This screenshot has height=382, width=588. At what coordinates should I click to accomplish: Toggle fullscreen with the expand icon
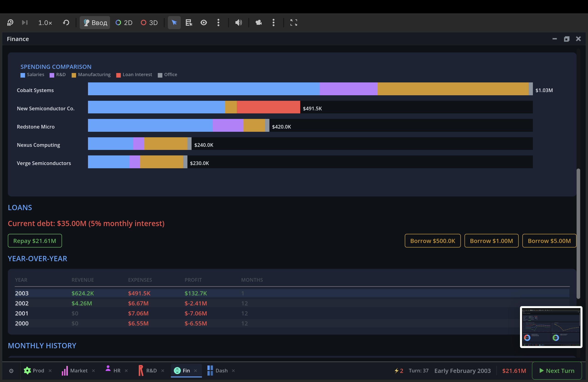coord(294,23)
